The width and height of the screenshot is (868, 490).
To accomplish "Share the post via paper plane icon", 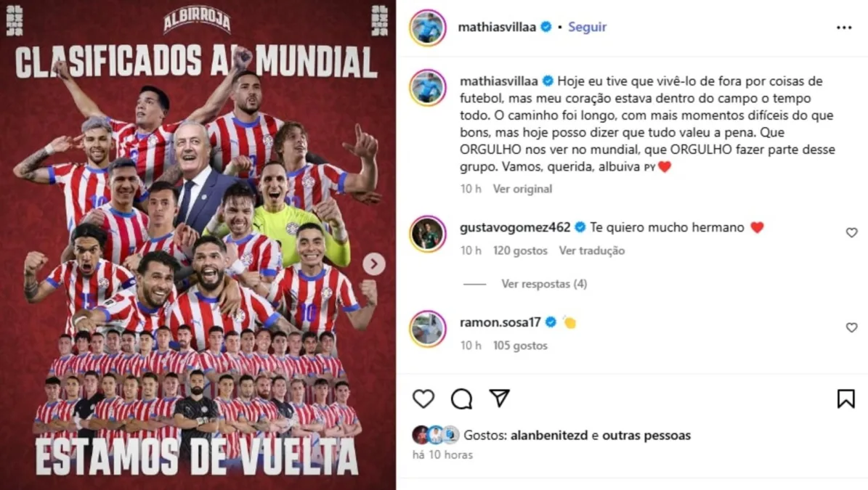I will pos(499,399).
